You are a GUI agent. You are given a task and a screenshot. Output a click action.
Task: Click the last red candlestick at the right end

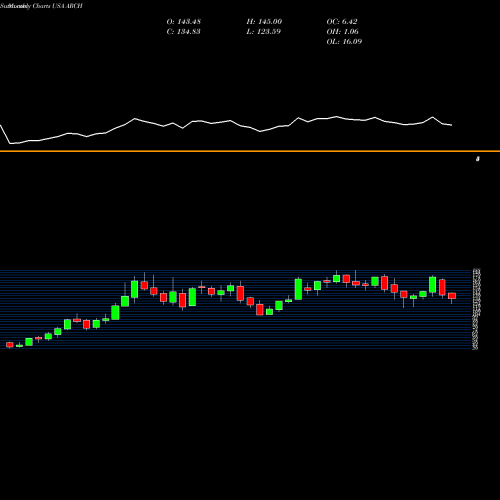(x=452, y=296)
